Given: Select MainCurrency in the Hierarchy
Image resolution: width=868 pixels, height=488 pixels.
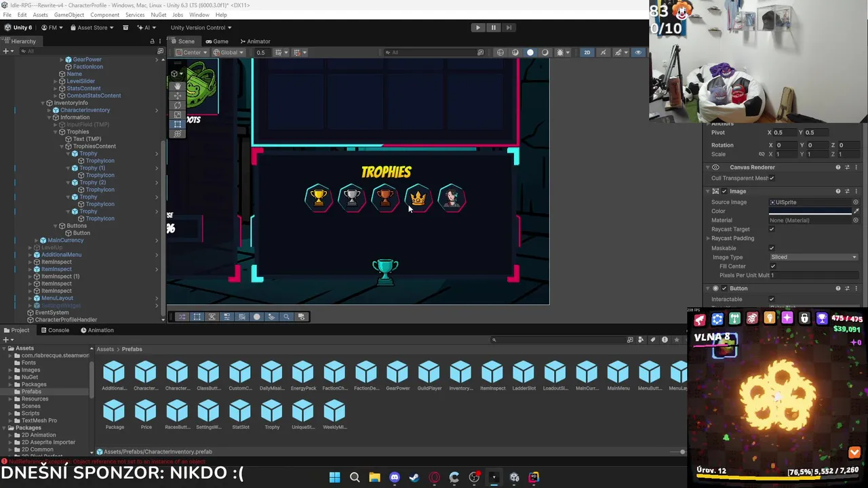Looking at the screenshot, I should click(65, 240).
